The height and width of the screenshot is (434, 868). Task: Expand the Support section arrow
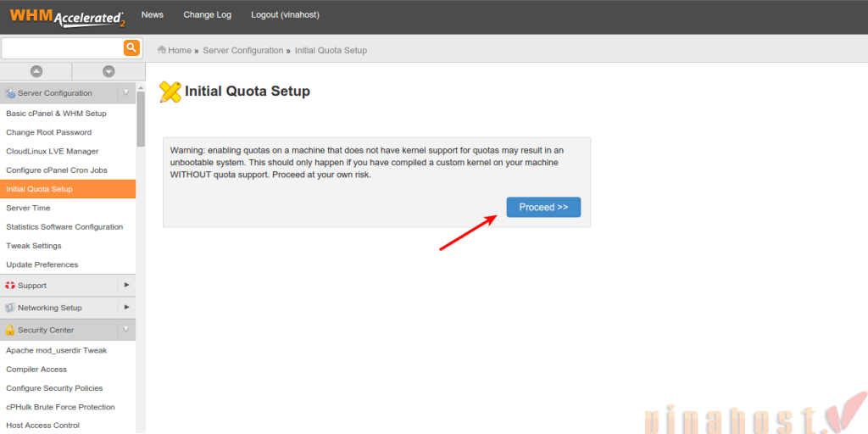point(126,285)
